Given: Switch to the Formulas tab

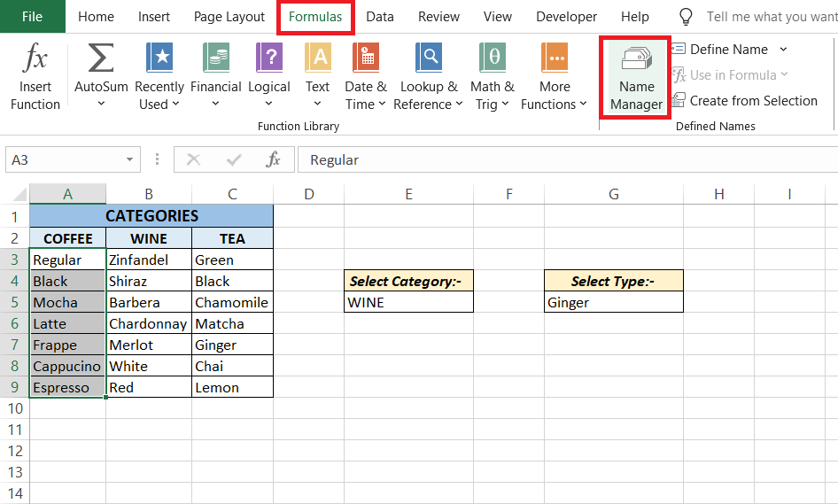Looking at the screenshot, I should pyautogui.click(x=315, y=17).
